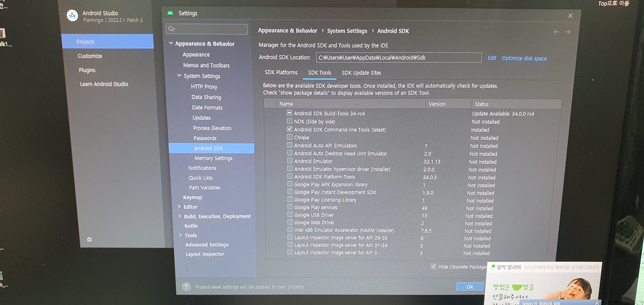Select Date Formats in the tree
The width and height of the screenshot is (644, 305).
click(207, 108)
